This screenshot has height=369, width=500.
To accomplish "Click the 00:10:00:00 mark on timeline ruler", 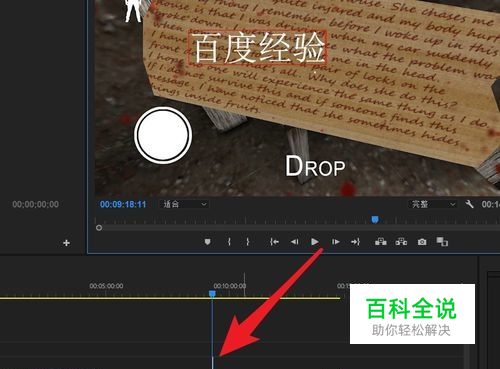I will coord(230,286).
